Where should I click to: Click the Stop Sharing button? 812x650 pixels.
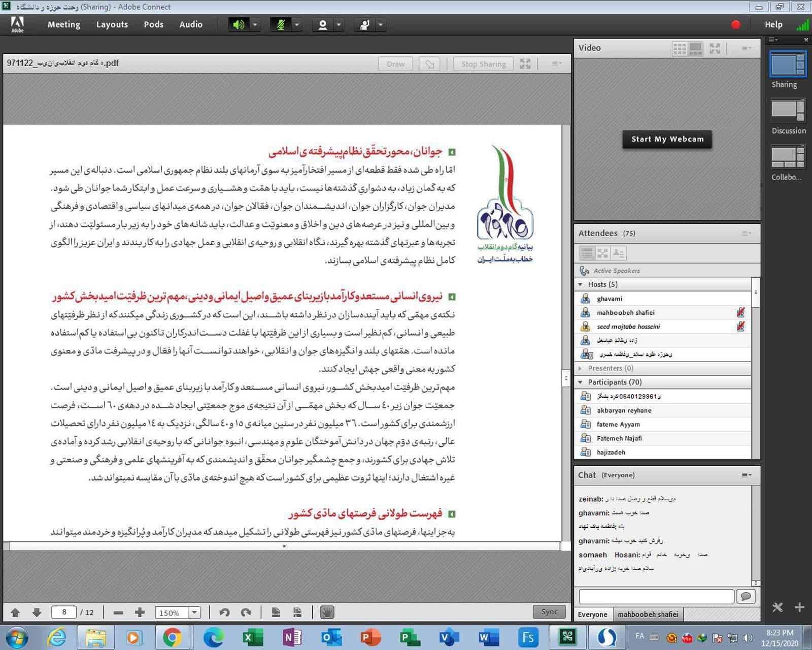click(483, 64)
